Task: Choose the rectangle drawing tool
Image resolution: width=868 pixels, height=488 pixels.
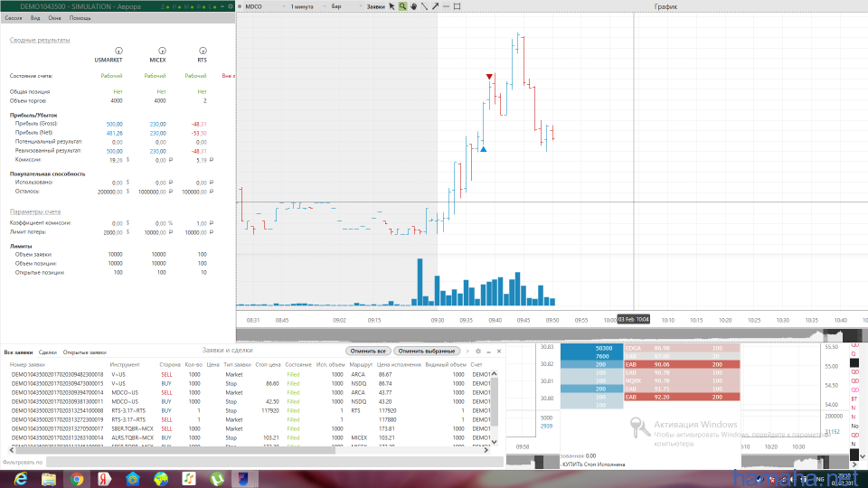Action: pyautogui.click(x=457, y=6)
